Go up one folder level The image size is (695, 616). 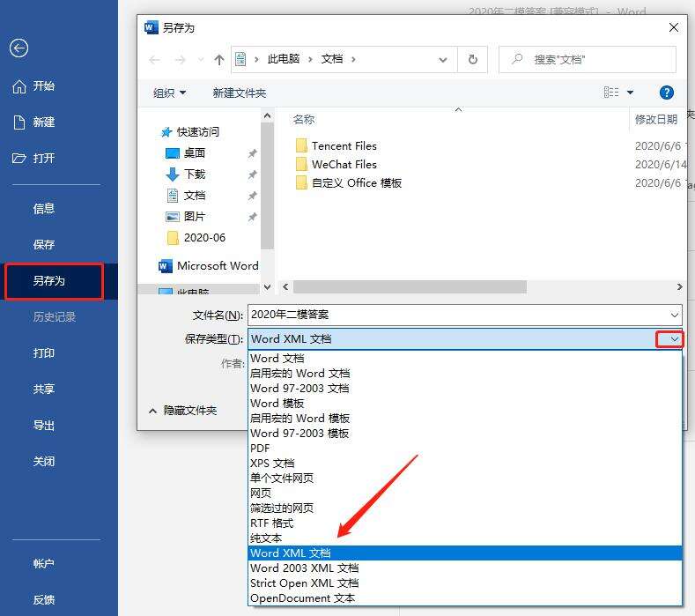(219, 60)
